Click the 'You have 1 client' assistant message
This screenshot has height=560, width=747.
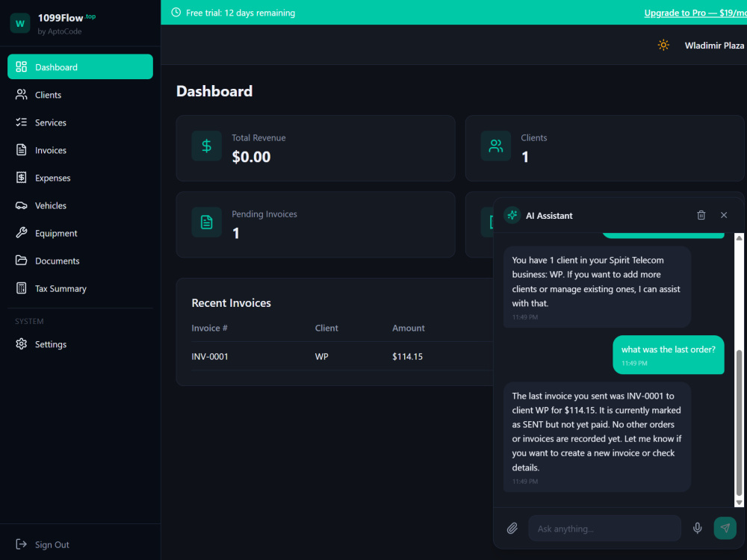[597, 287]
